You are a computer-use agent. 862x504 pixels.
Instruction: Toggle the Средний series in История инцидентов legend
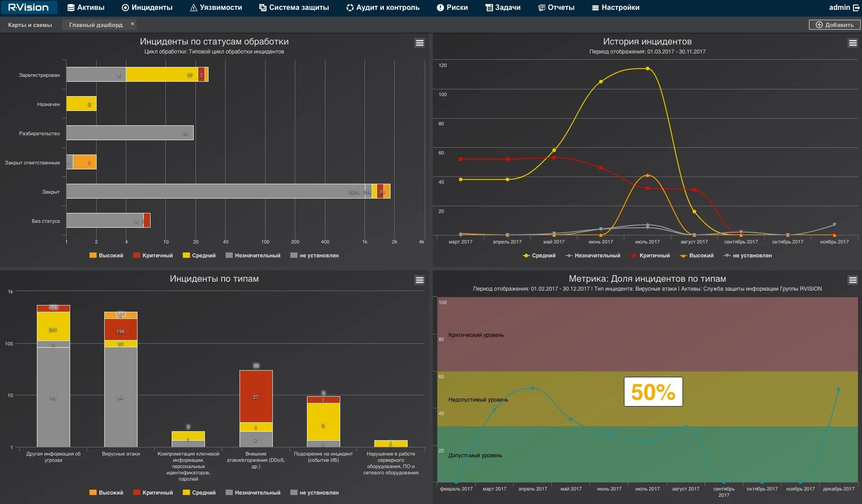coord(539,256)
